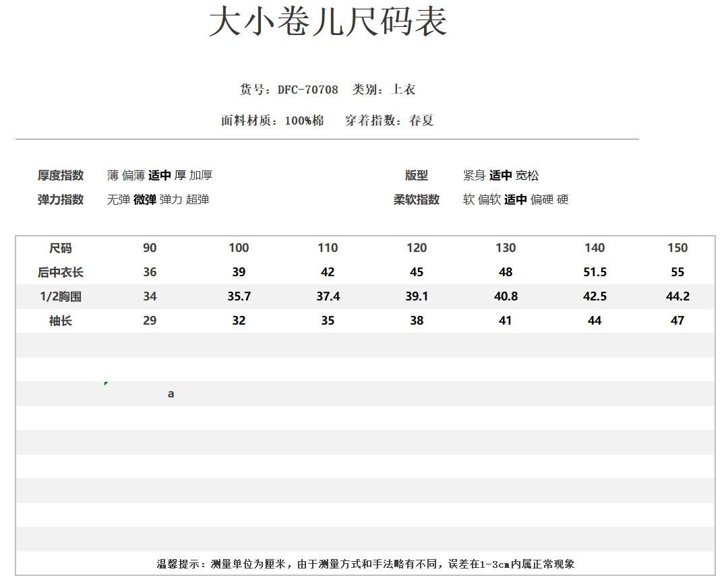The image size is (728, 584).
Task: Click chest value 40.8
Action: 506,296
